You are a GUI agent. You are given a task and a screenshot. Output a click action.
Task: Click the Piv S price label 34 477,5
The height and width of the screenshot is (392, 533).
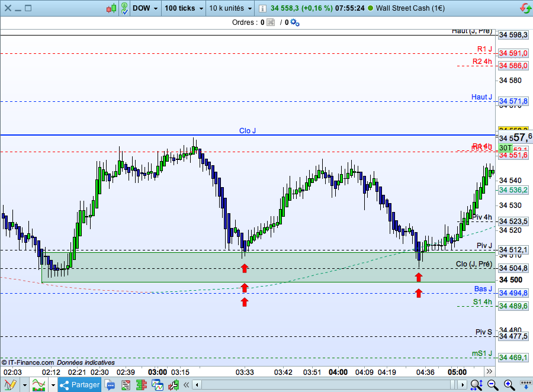513,336
